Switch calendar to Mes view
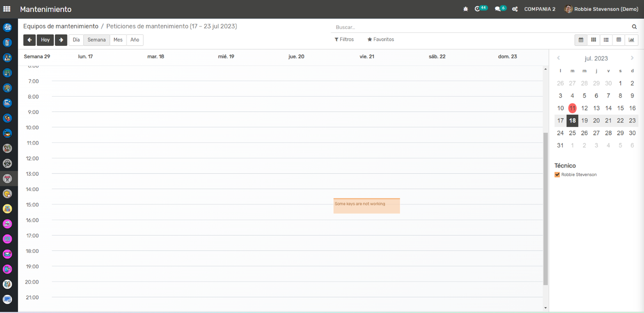The height and width of the screenshot is (313, 644). coord(118,40)
